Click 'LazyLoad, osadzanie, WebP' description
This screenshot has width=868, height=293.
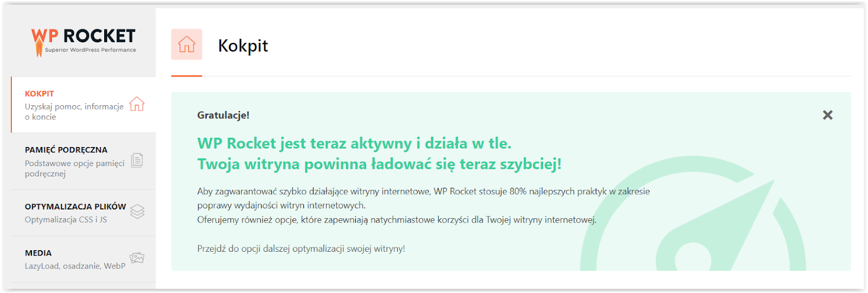[75, 266]
